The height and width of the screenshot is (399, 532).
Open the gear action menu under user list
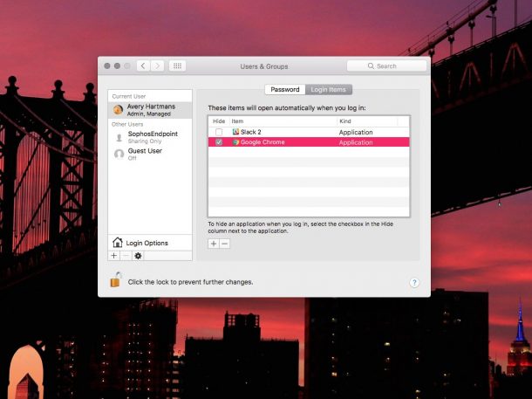tap(138, 256)
